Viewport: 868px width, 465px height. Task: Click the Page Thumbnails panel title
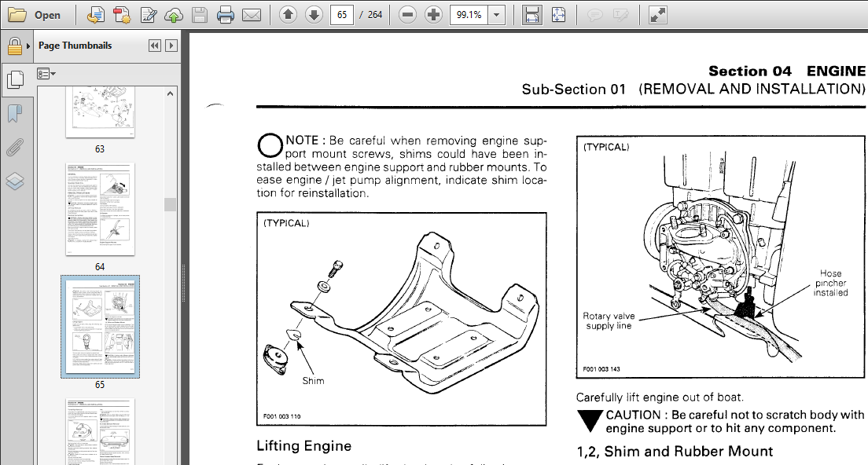75,46
